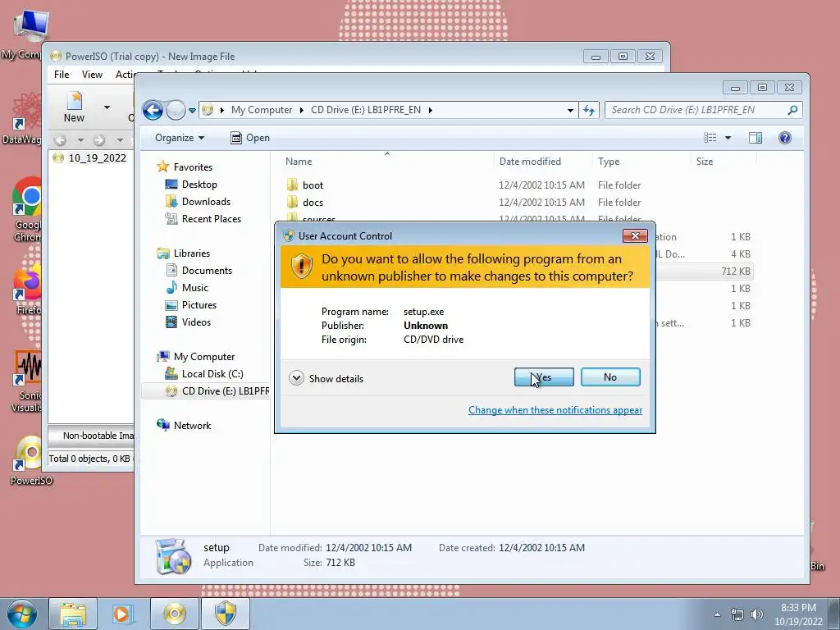Click the Explorer forward arrow button
The height and width of the screenshot is (630, 840).
pos(176,111)
